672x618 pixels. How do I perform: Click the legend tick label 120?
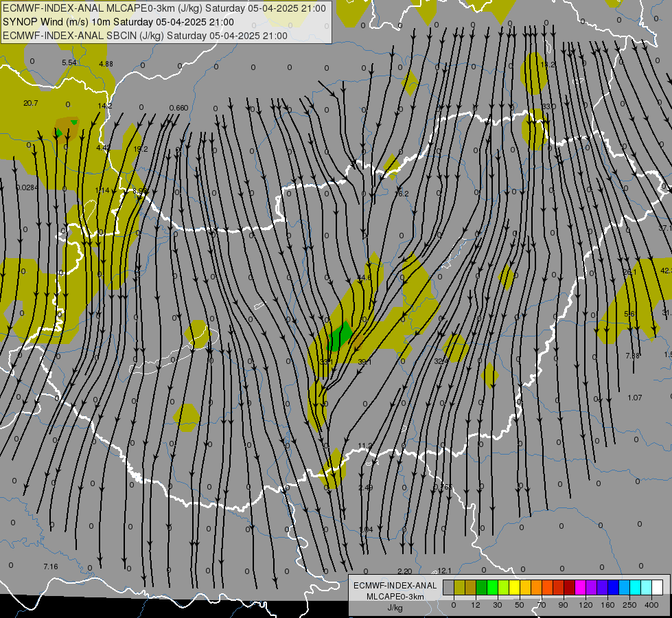(x=586, y=605)
